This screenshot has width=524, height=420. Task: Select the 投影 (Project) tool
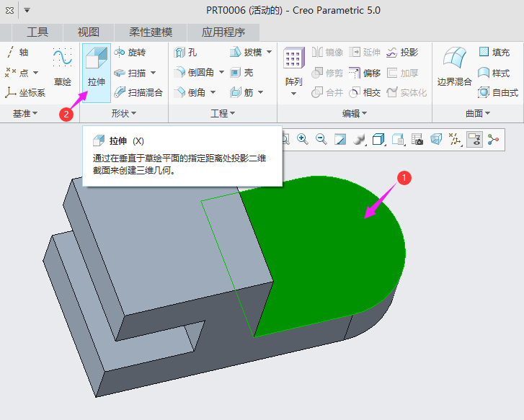pyautogui.click(x=402, y=52)
